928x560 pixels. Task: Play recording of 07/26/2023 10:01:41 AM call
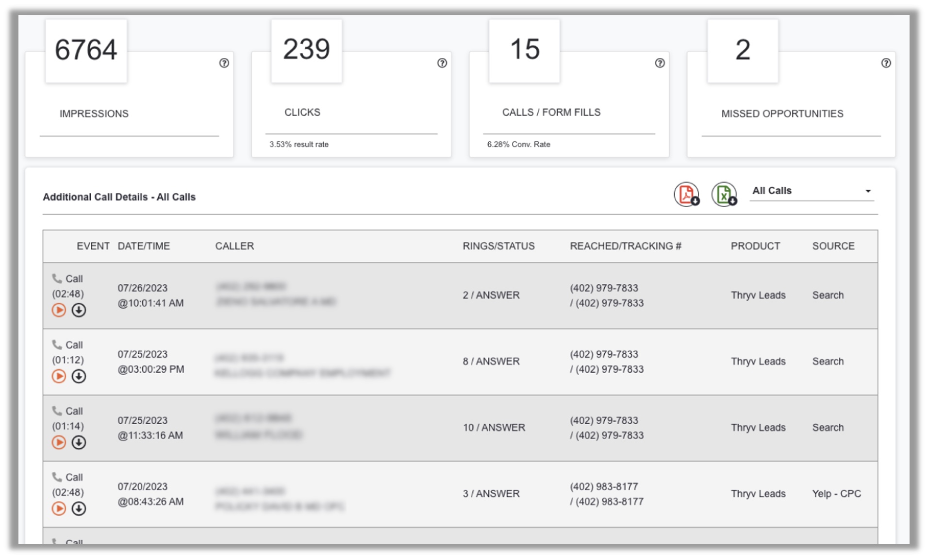click(59, 310)
